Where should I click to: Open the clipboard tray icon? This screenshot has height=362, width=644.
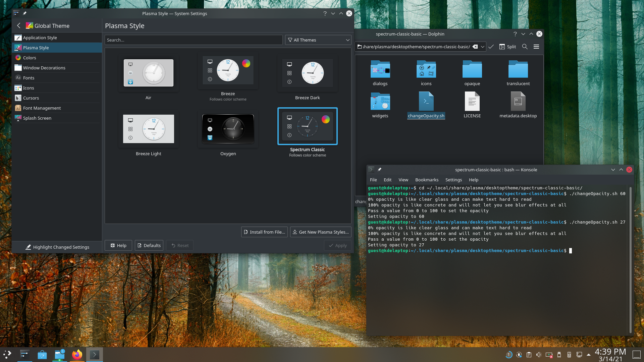[529, 355]
